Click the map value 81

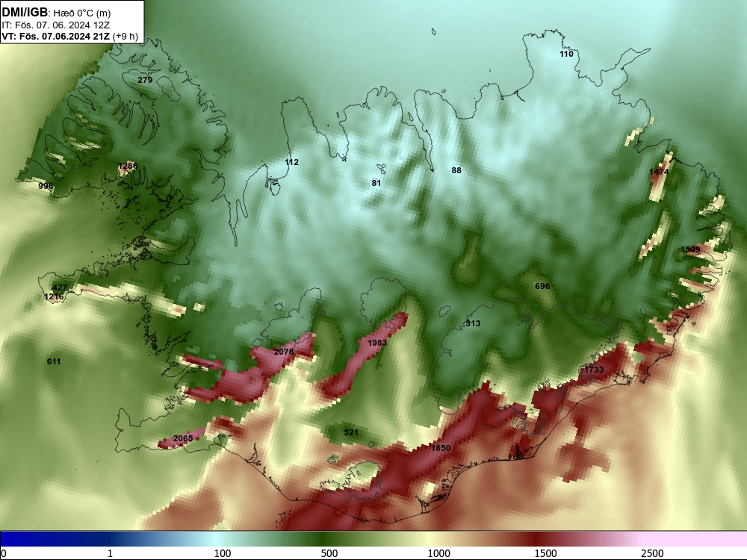point(376,183)
